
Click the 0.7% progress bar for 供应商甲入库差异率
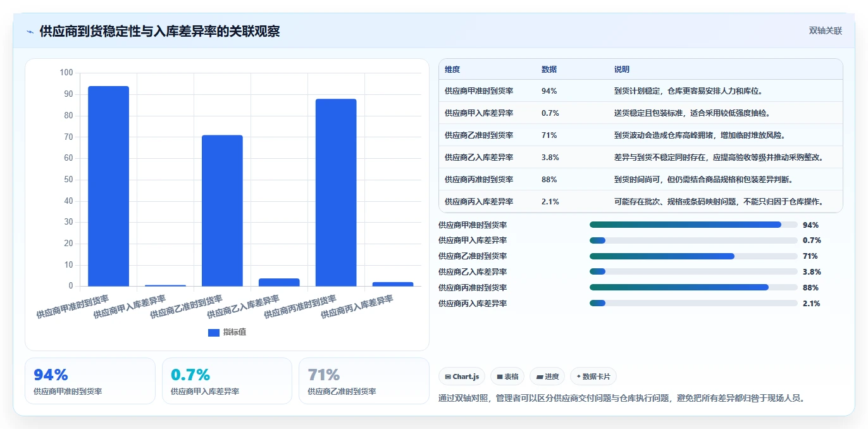click(x=693, y=240)
